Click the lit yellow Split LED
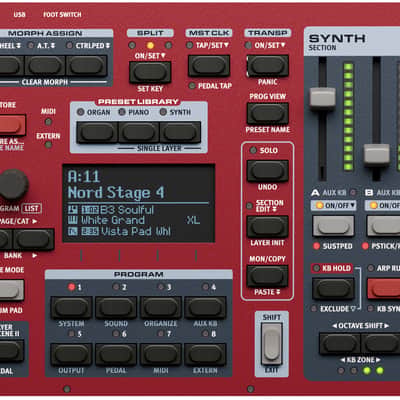 [150, 45]
